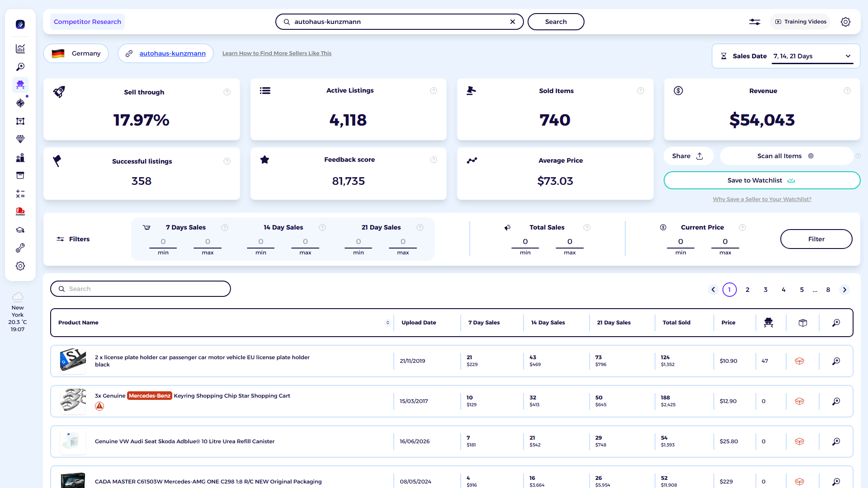Click Save to Watchlist button
The image size is (868, 488).
tap(762, 180)
